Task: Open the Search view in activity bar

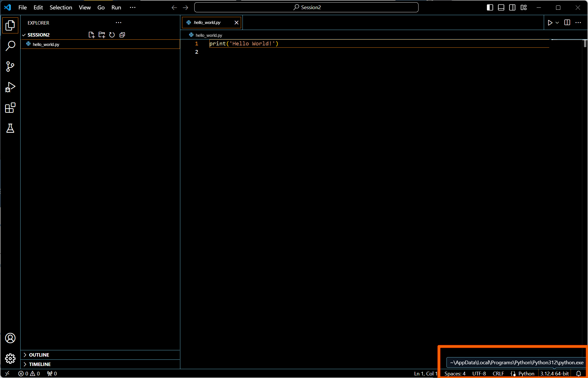Action: coord(10,46)
